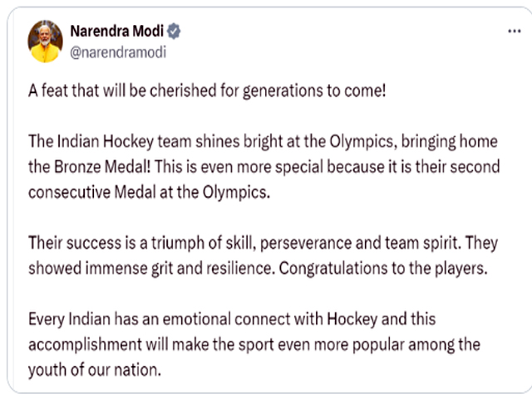
Task: Open Narendra Modi's profile picture
Action: click(45, 42)
